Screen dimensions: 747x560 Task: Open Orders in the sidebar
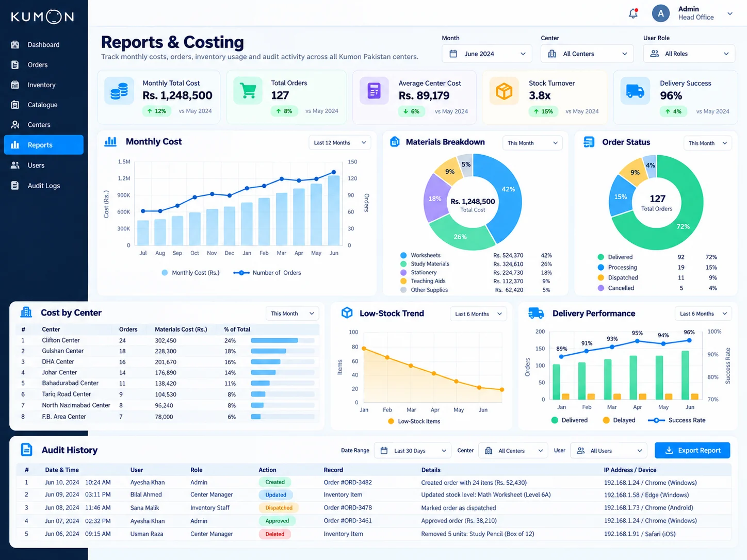44,65
